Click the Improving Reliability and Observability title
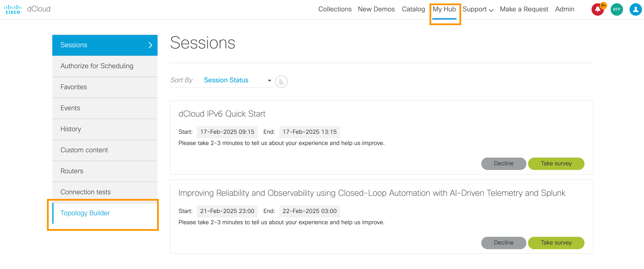644x269 pixels. (x=372, y=193)
